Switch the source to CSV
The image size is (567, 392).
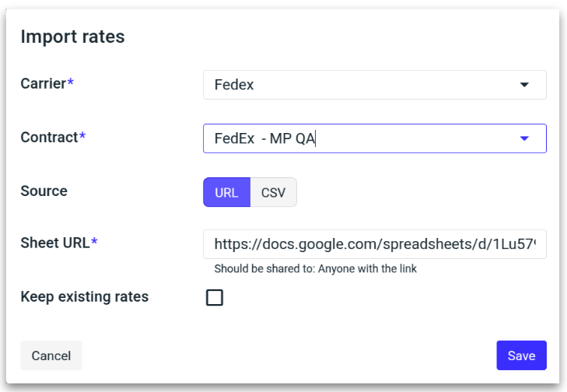click(274, 193)
